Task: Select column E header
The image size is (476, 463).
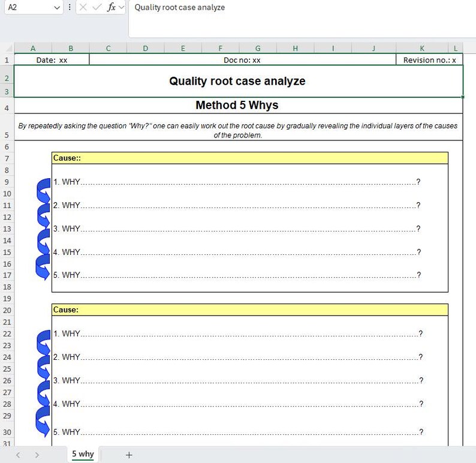Action: [x=183, y=48]
